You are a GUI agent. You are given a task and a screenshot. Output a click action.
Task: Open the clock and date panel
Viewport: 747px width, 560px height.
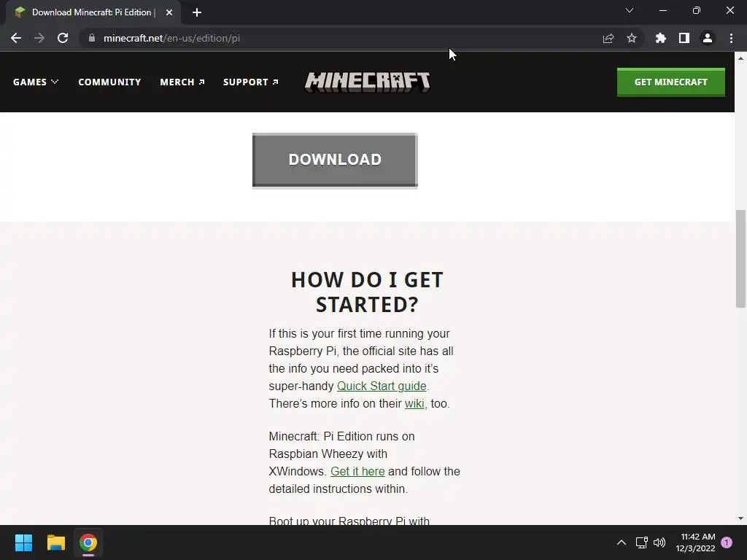695,542
